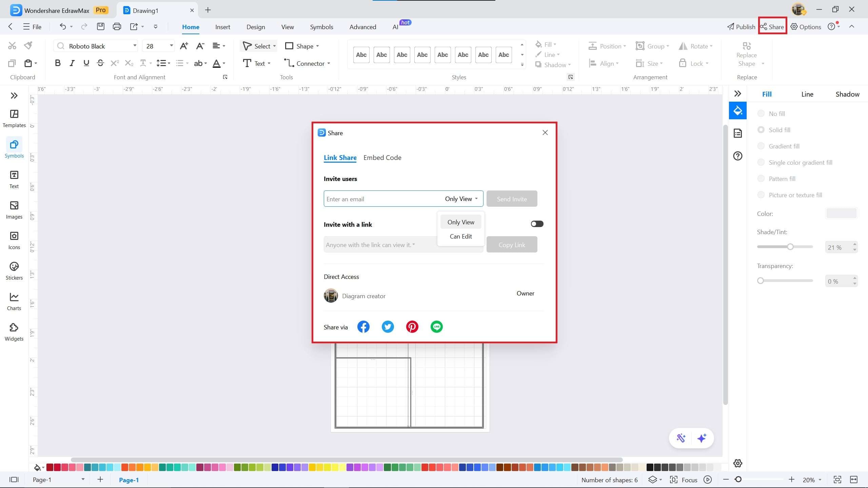Enable the Invite with a link toggle
The image size is (868, 488).
537,224
